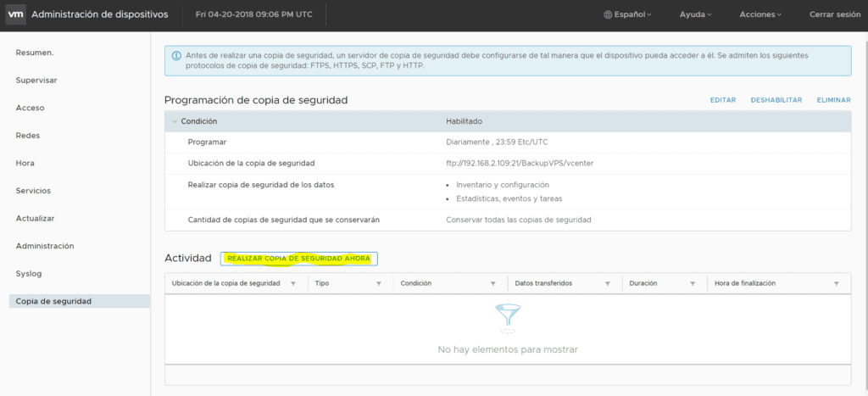Select Actualizar in the sidebar
The image size is (868, 396).
pos(36,218)
